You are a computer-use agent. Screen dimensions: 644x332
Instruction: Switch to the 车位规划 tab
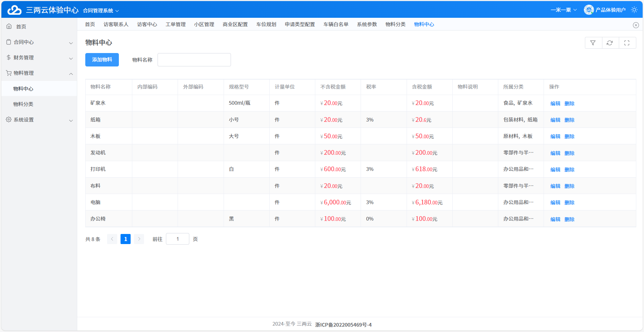point(266,24)
